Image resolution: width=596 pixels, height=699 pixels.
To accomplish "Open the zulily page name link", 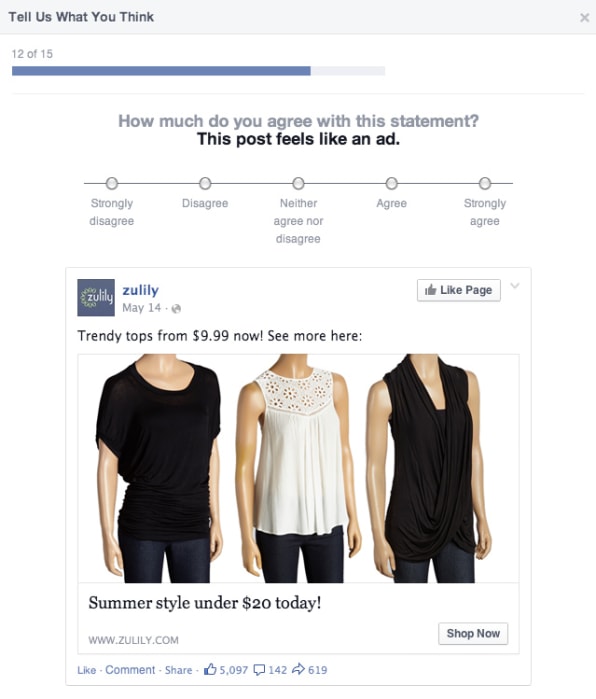I will tap(140, 290).
